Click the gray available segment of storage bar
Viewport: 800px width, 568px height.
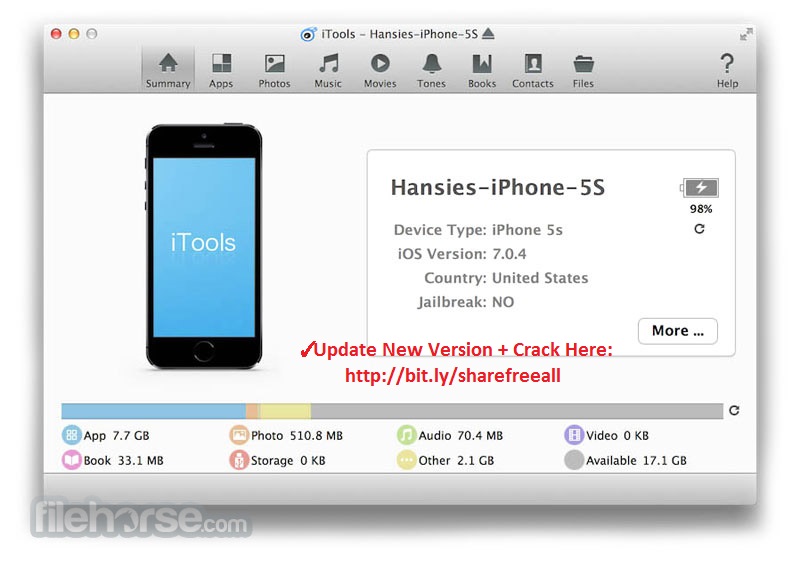517,411
